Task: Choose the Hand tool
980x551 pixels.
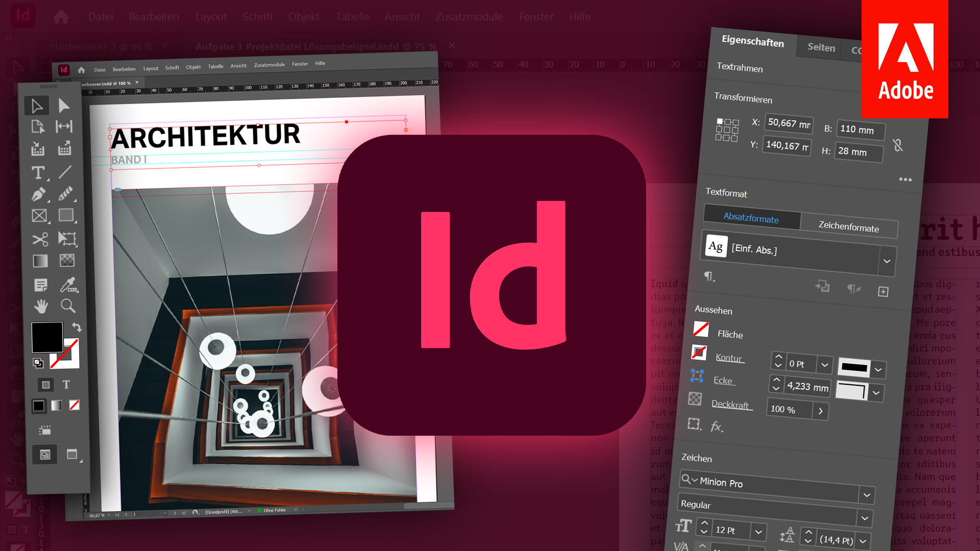Action: point(41,306)
